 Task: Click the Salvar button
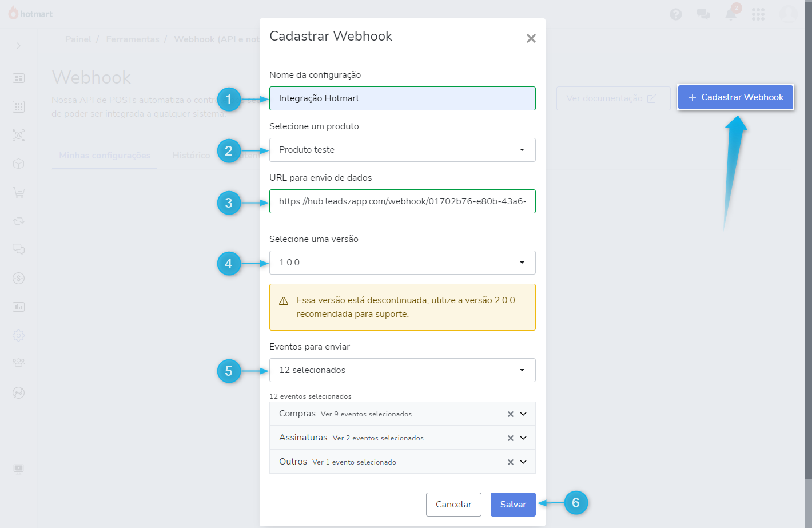(513, 505)
